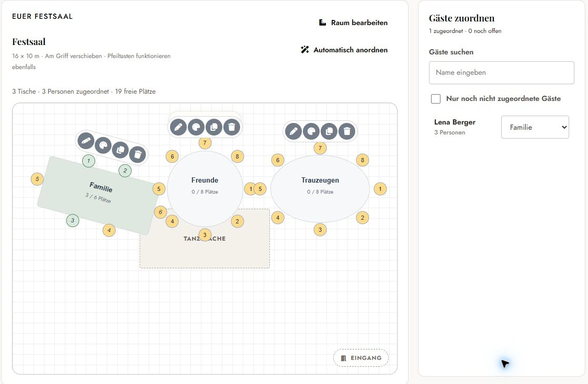Delete the Freunde table with trash icon
588x384 pixels.
pyautogui.click(x=232, y=127)
